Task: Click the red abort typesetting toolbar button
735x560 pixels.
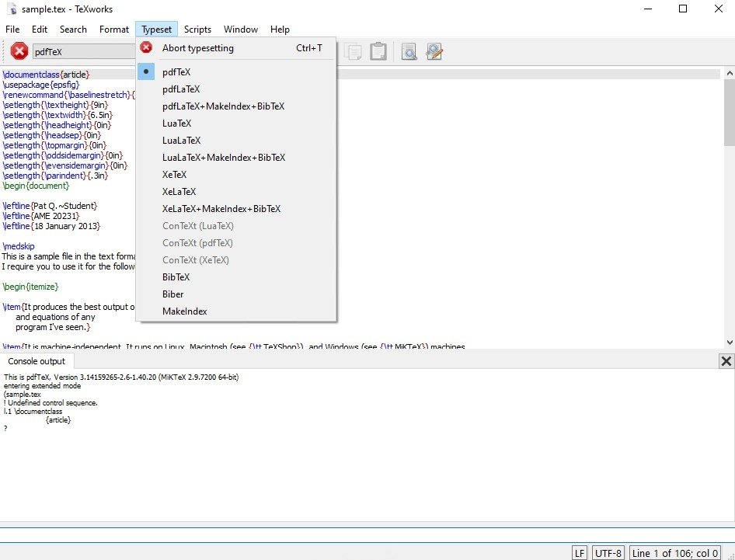Action: [x=19, y=51]
